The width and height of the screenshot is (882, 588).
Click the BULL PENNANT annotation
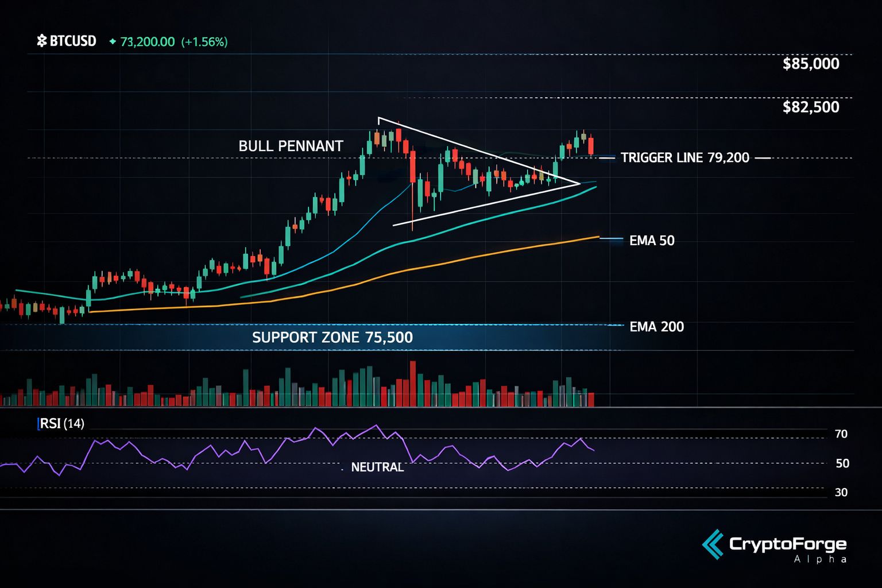pos(291,146)
